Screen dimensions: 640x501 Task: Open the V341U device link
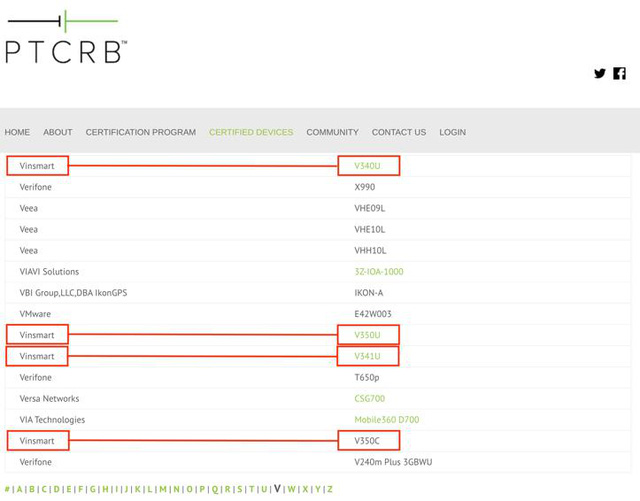tap(367, 356)
